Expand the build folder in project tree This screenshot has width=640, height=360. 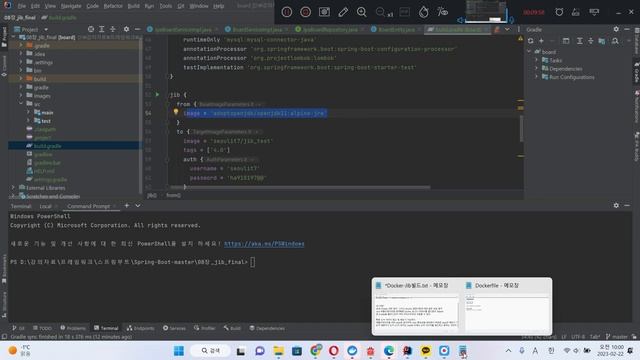tap(21, 79)
